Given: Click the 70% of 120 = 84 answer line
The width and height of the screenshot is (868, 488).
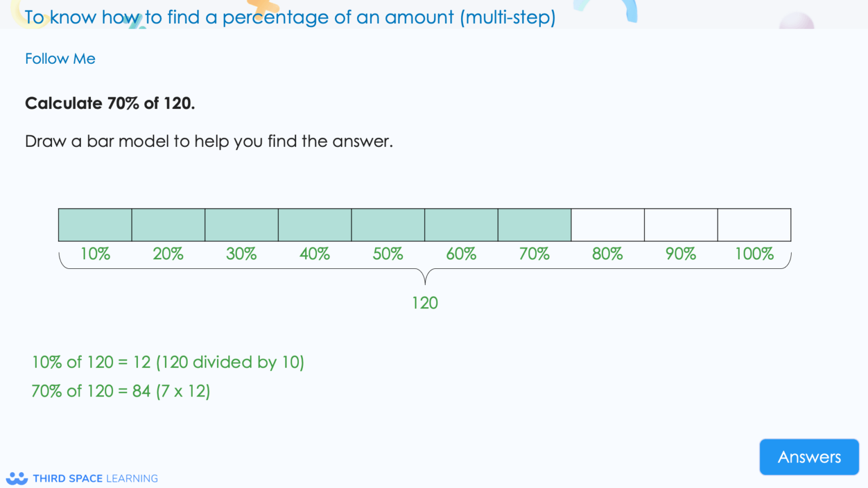Looking at the screenshot, I should [x=120, y=391].
